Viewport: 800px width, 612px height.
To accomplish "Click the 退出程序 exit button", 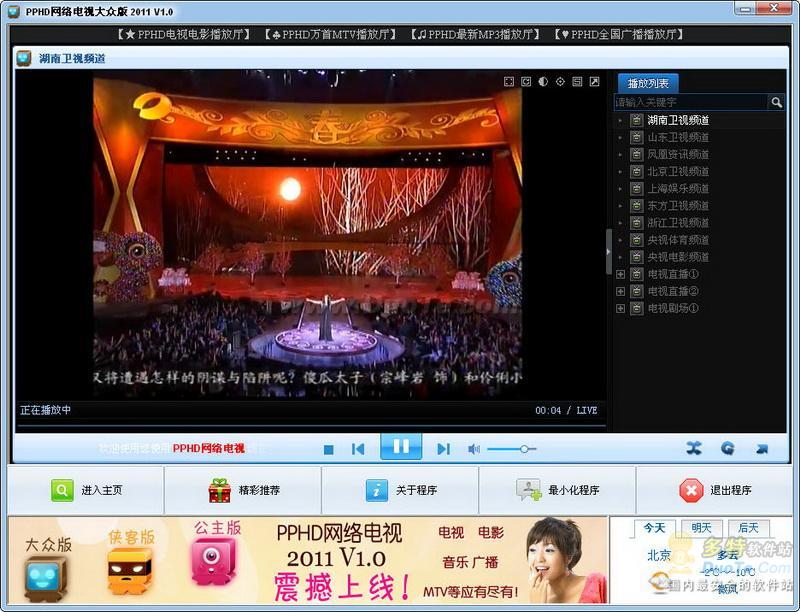I will point(714,491).
